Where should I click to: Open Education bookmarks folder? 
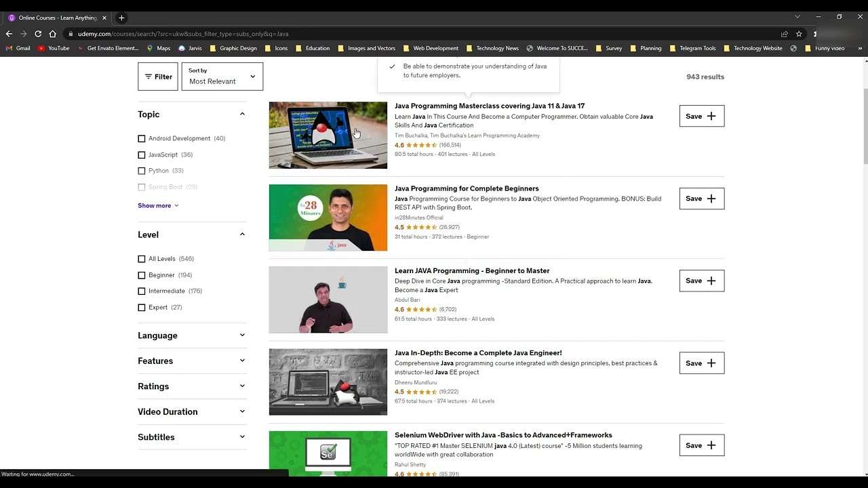pyautogui.click(x=313, y=48)
